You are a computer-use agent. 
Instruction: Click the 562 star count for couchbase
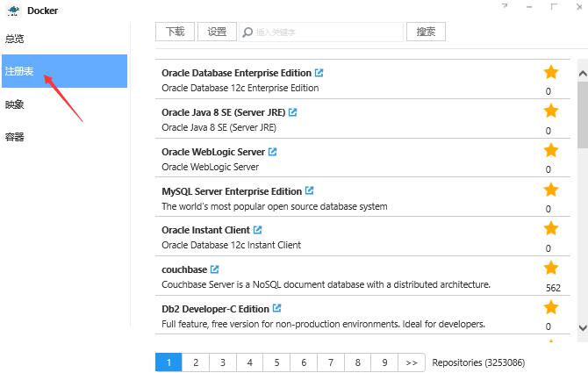point(553,288)
